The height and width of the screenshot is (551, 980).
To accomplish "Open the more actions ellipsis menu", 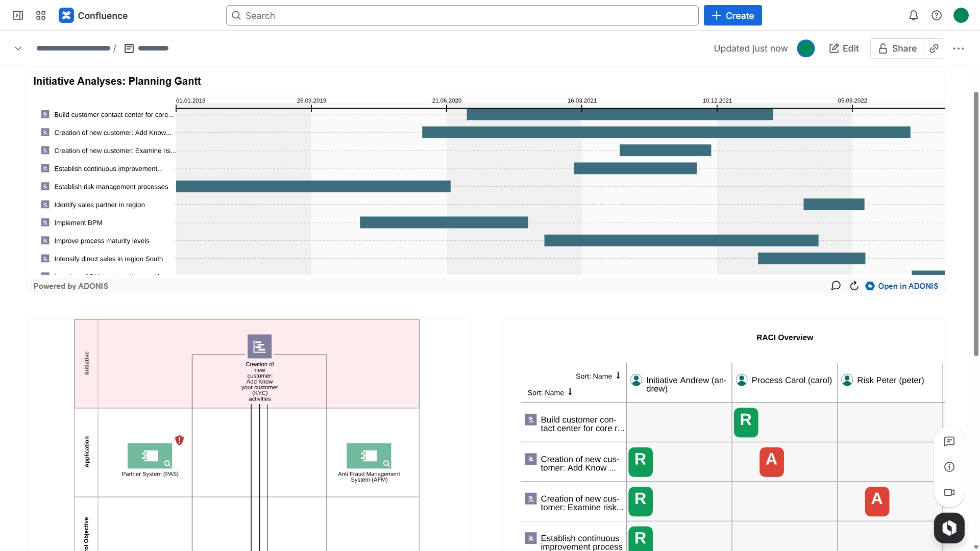I will click(959, 48).
